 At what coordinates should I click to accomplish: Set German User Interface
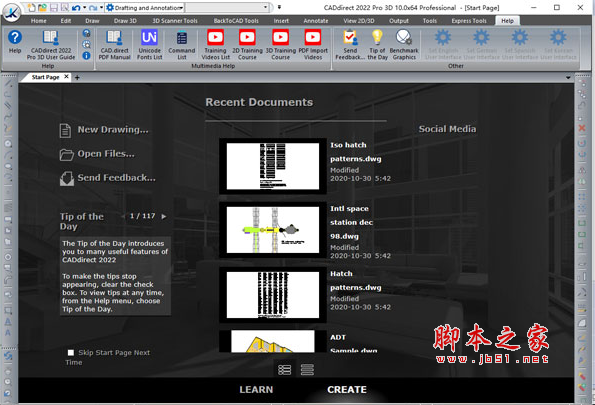pyautogui.click(x=481, y=44)
